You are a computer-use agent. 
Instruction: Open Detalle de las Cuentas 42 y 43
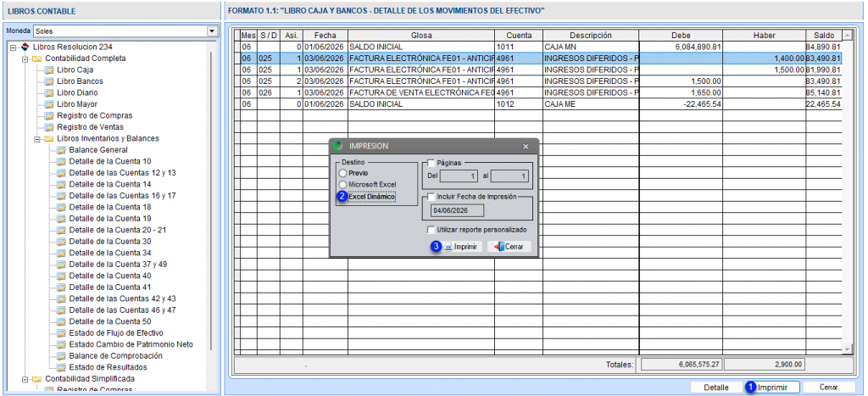pyautogui.click(x=122, y=298)
